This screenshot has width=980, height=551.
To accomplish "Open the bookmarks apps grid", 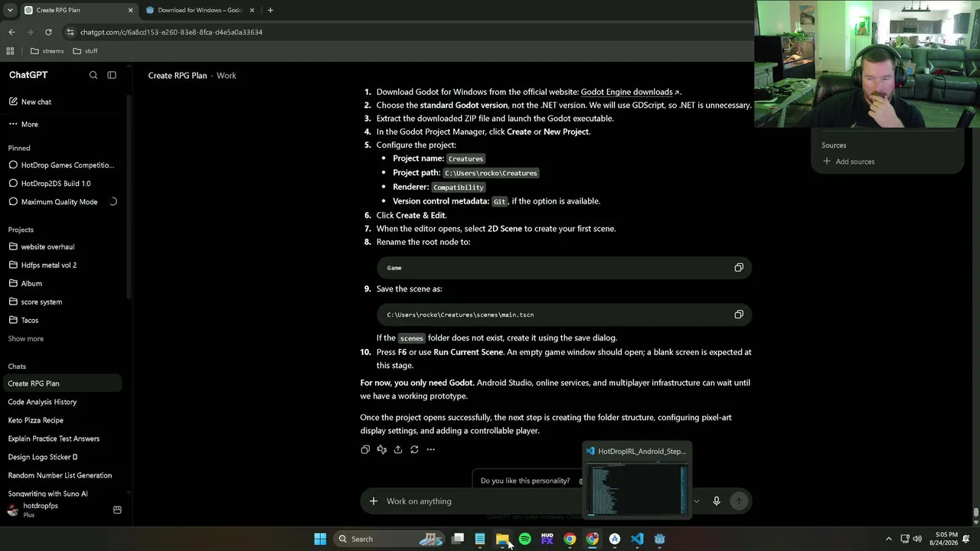I will [x=10, y=51].
